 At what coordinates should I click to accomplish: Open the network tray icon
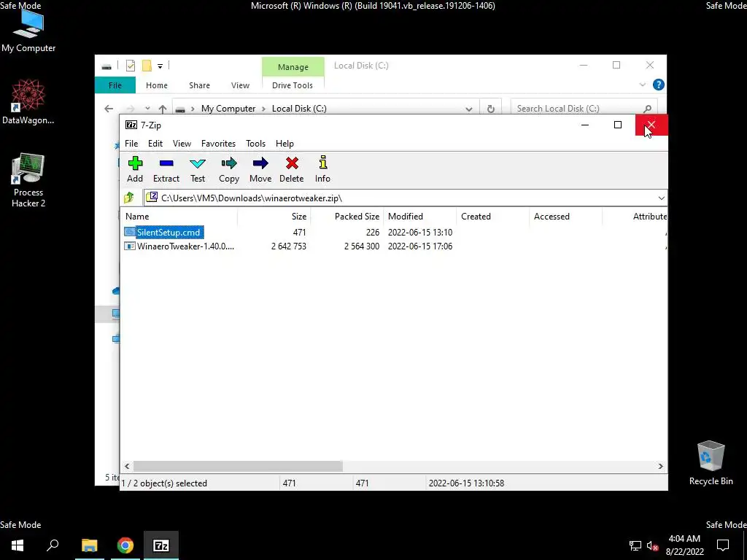635,545
